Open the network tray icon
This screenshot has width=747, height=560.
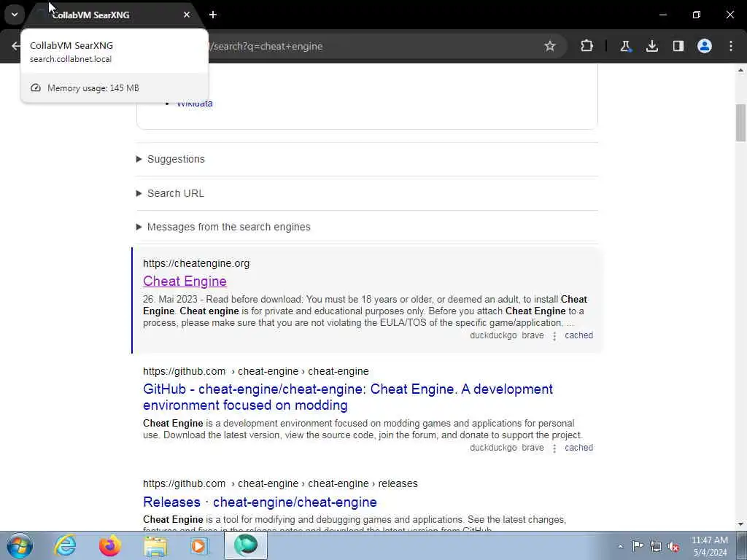pyautogui.click(x=656, y=546)
